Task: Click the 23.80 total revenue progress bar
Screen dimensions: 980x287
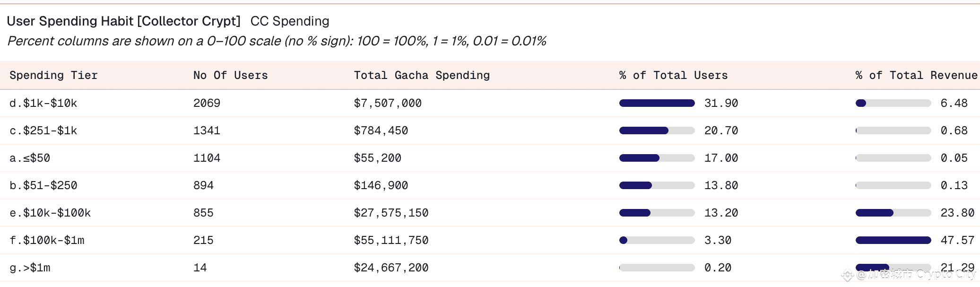Action: coord(893,213)
